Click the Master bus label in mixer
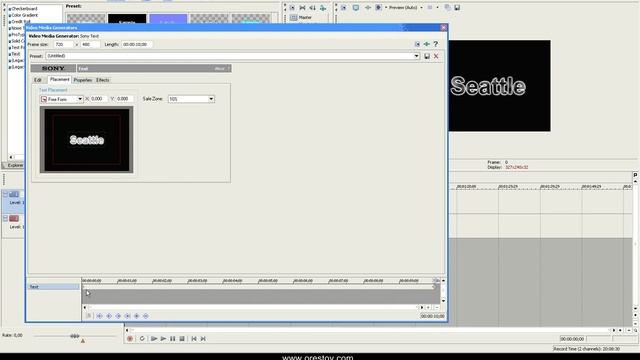This screenshot has width=640, height=360. [x=305, y=18]
